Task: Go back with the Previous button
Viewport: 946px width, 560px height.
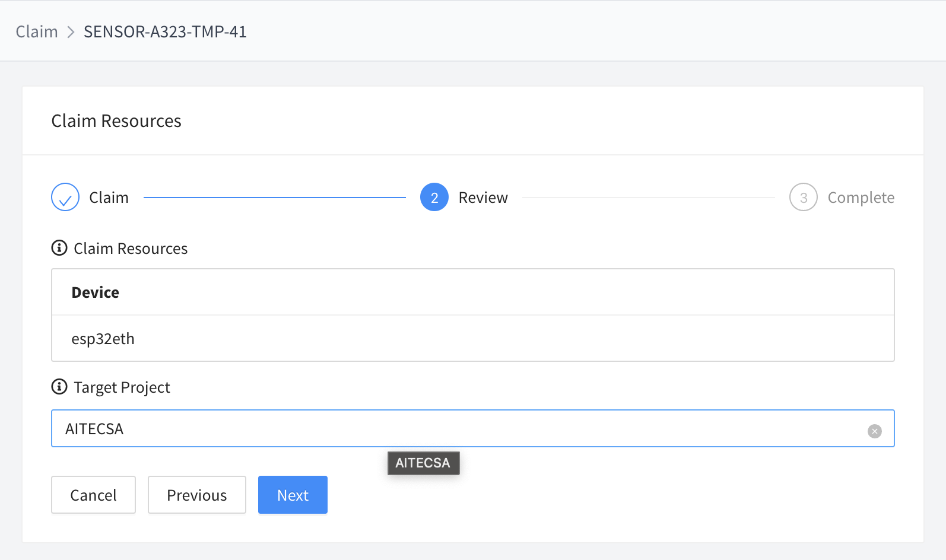Action: pos(197,495)
